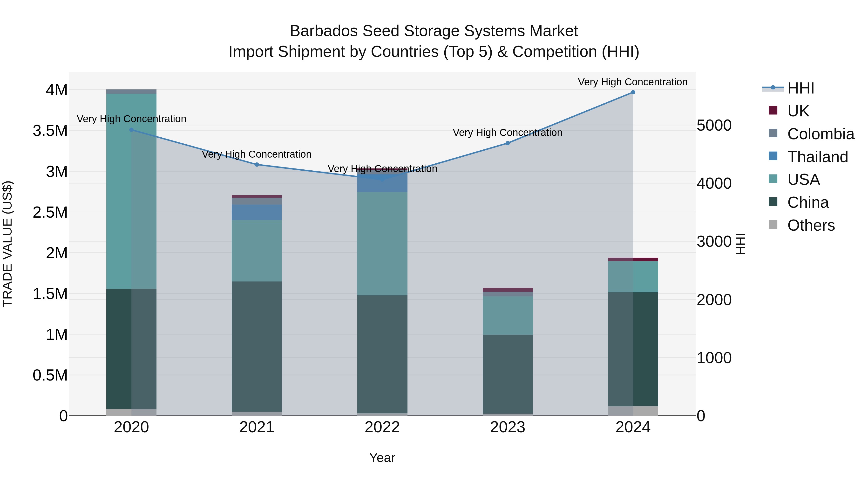Image resolution: width=868 pixels, height=488 pixels.
Task: Click the 4M trade value tick label
Action: (57, 90)
